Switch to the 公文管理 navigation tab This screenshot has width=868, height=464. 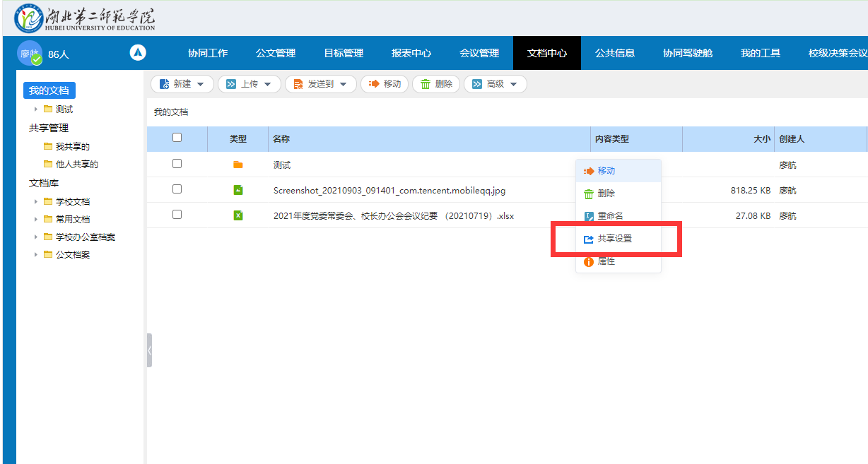276,53
